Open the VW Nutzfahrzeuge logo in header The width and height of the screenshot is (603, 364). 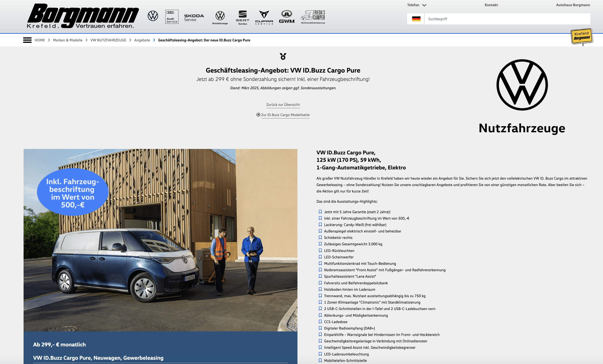[220, 18]
